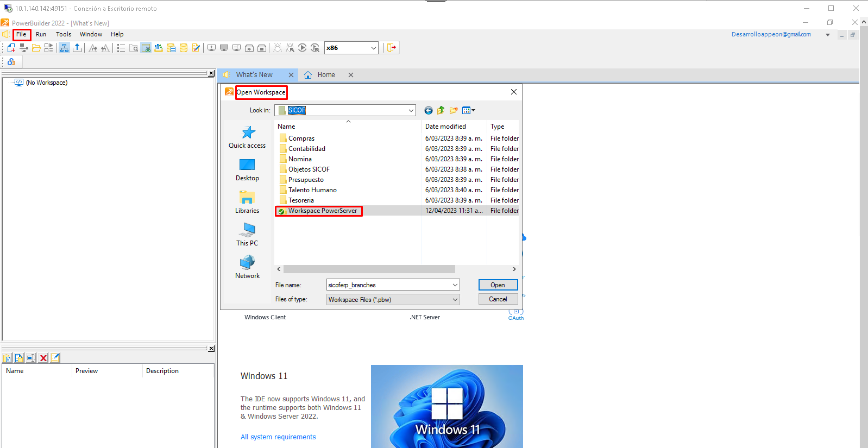Click the Cancel button in dialog

pyautogui.click(x=498, y=299)
